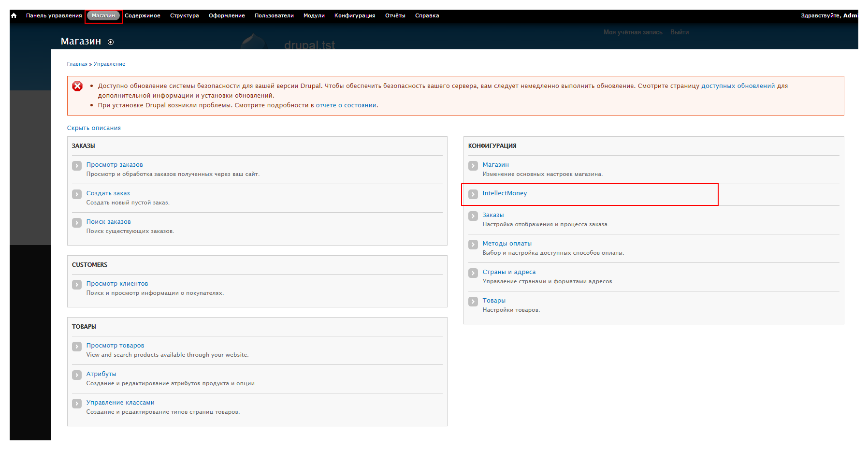Open the Просмотр клиентов link
868x450 pixels.
click(x=117, y=284)
